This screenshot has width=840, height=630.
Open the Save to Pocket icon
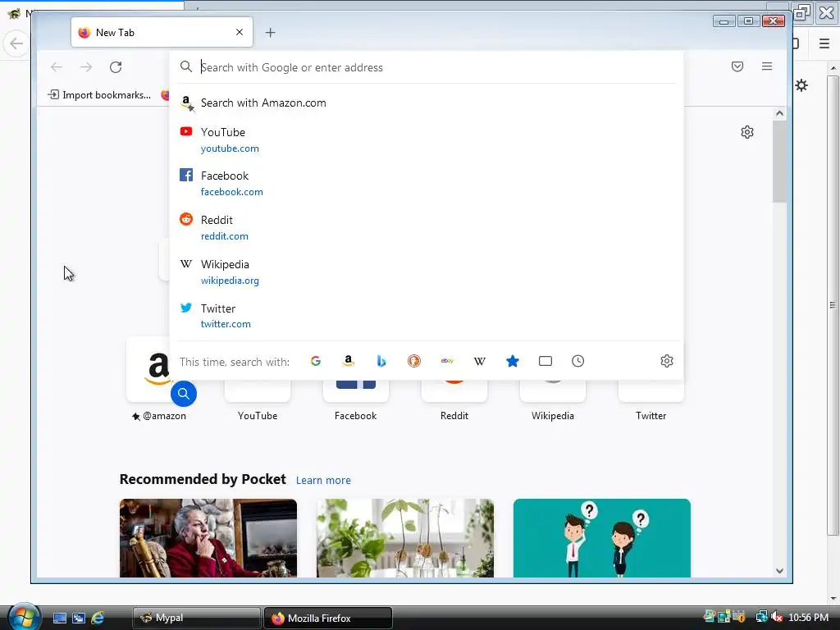[737, 66]
